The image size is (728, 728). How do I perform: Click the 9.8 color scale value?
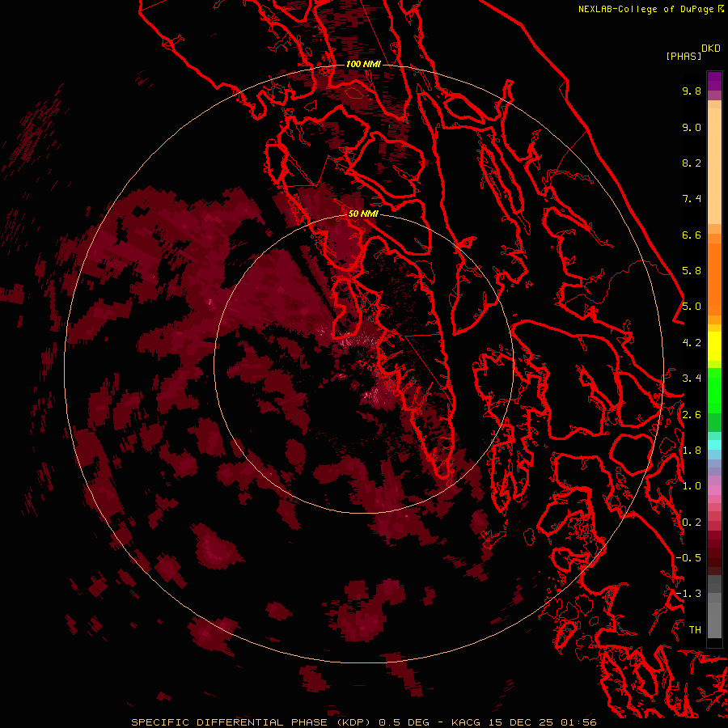pos(692,91)
